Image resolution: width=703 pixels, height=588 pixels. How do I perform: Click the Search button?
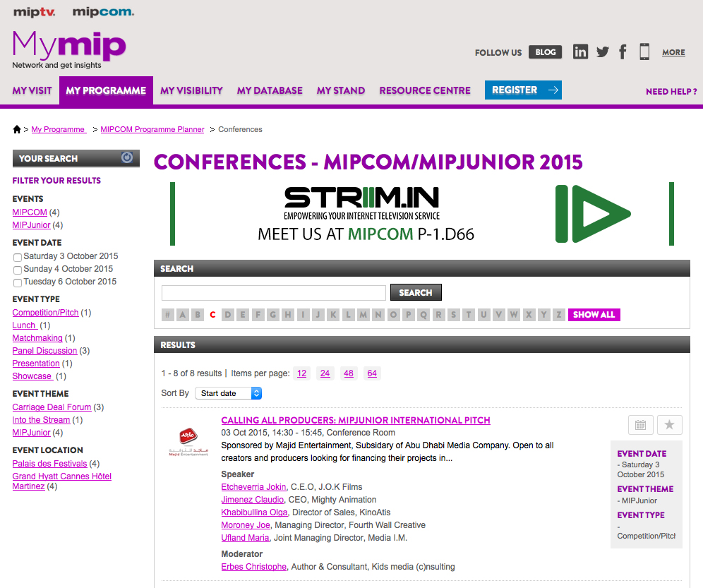pos(416,292)
